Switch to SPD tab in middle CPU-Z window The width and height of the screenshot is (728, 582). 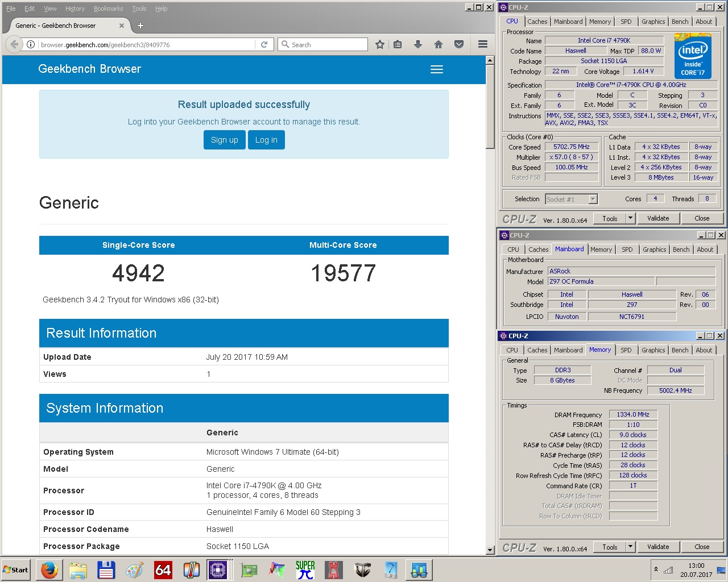627,250
